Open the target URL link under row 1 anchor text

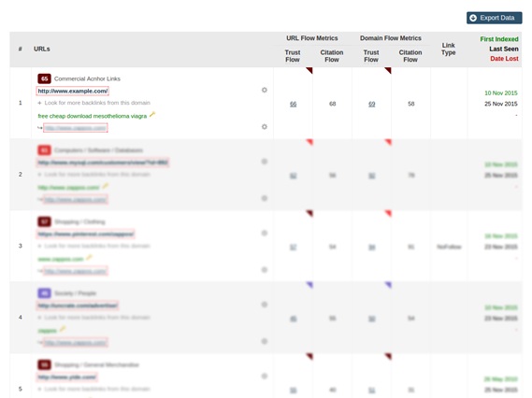click(x=76, y=128)
